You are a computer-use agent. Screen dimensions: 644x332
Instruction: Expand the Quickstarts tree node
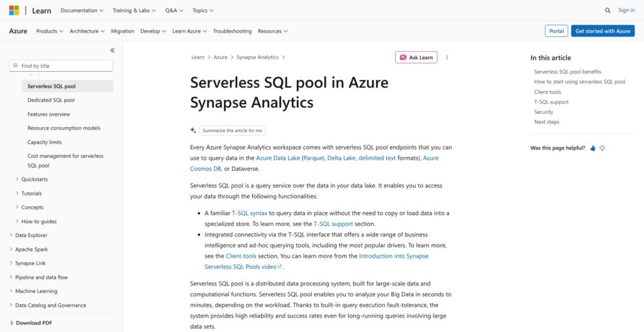click(x=17, y=179)
